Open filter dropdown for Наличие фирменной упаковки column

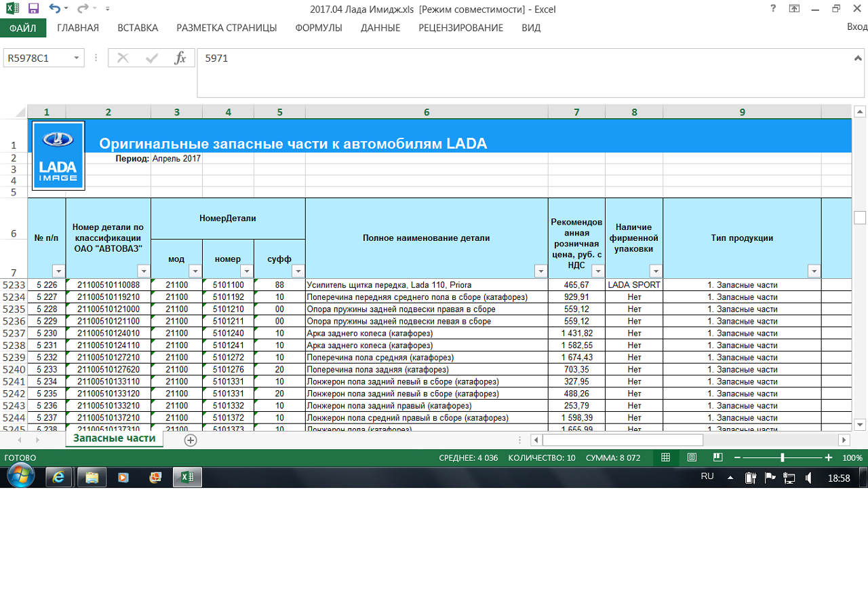click(x=656, y=271)
